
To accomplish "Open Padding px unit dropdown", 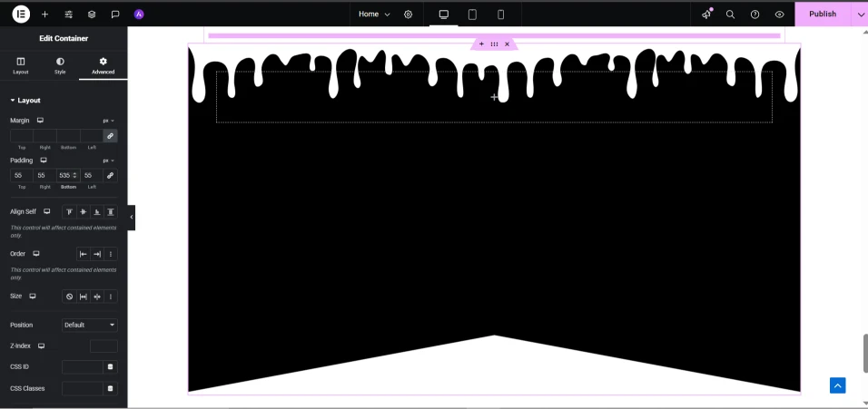I will coord(109,161).
